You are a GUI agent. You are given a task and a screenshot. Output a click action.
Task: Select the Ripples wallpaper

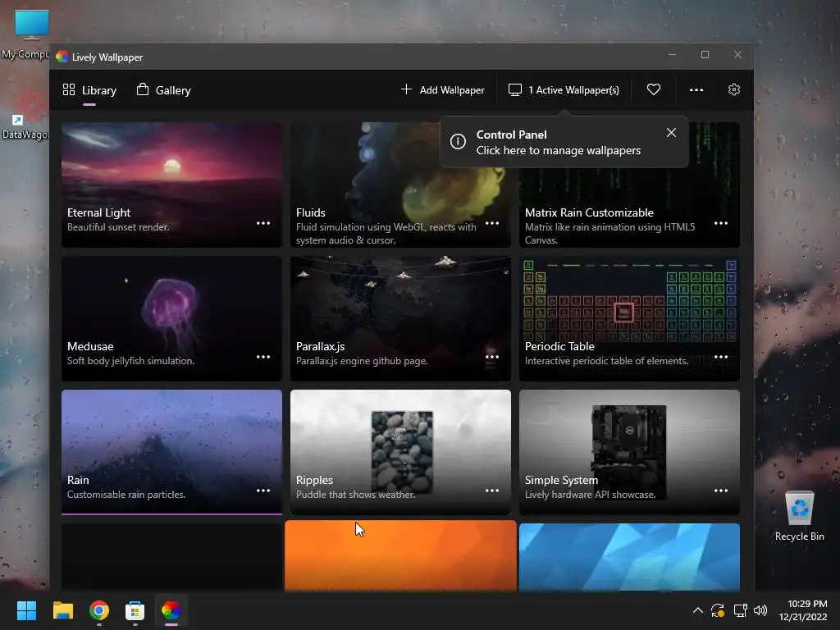click(x=400, y=452)
